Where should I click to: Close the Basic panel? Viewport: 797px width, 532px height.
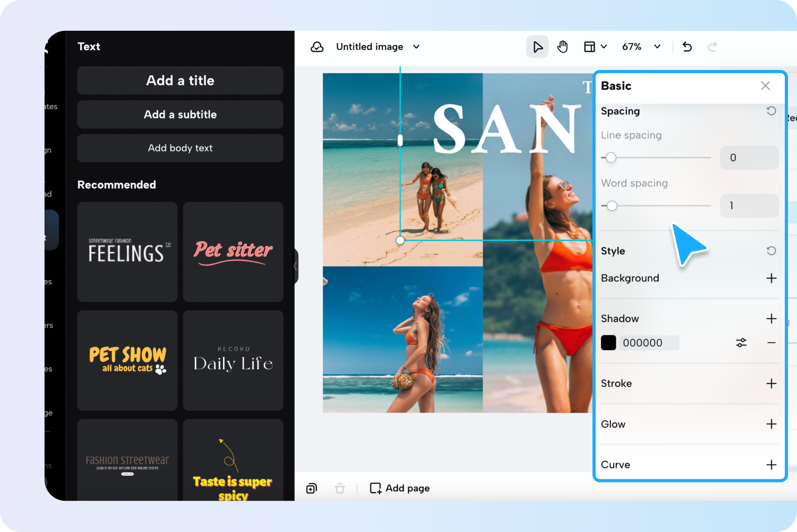(x=765, y=86)
